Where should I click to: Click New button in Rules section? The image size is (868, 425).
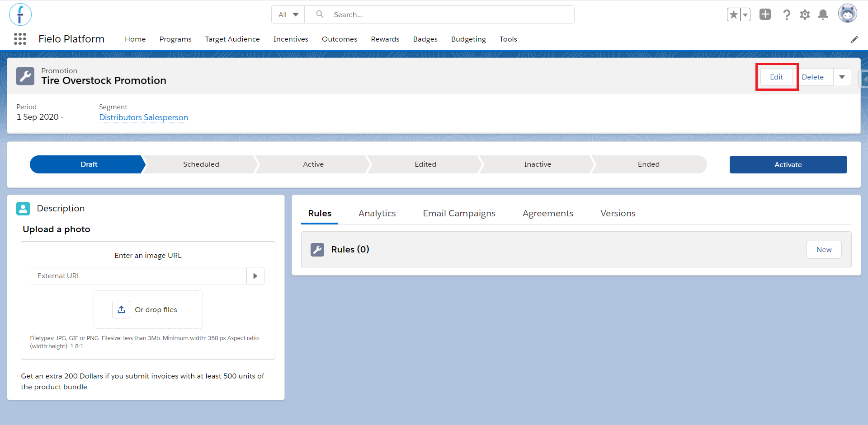[x=824, y=250]
